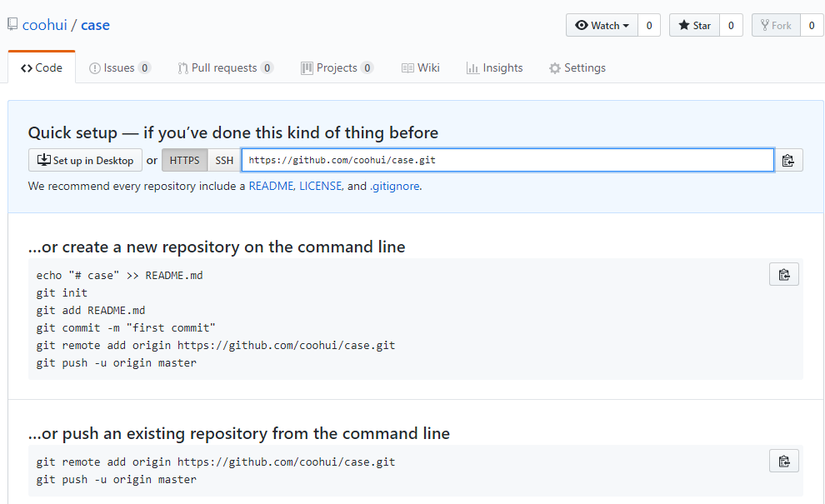Open the Projects tab
This screenshot has height=504, width=825.
click(337, 67)
